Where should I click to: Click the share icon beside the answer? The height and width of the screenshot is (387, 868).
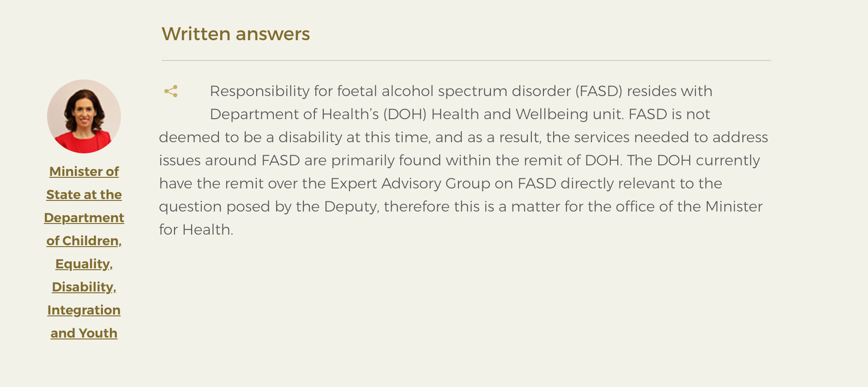click(x=171, y=91)
